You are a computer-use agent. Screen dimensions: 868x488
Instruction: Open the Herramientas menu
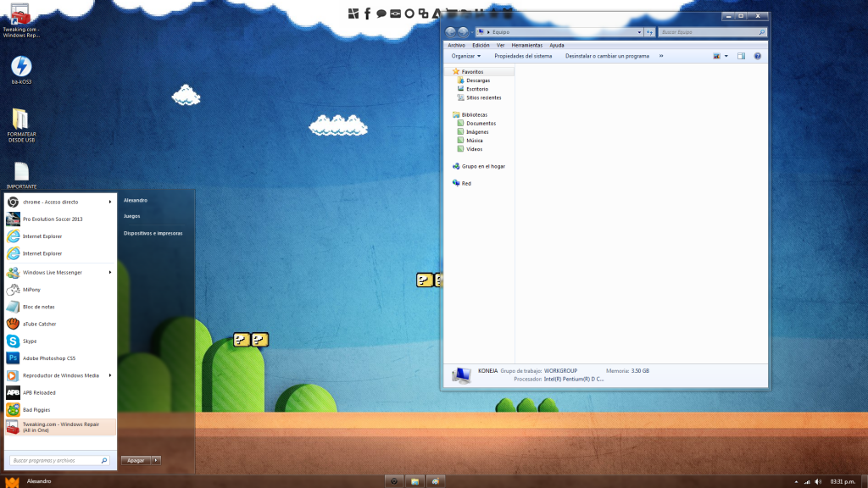click(526, 46)
